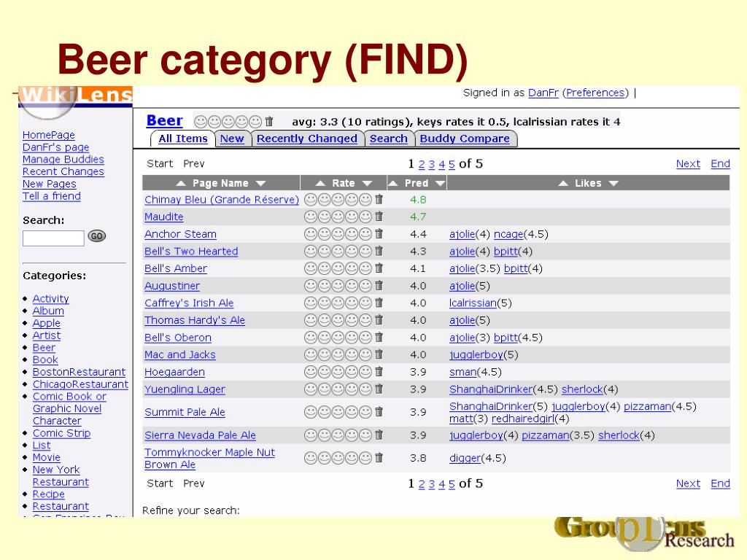This screenshot has width=747, height=560.
Task: Open redhairedgirl user link
Action: (523, 419)
